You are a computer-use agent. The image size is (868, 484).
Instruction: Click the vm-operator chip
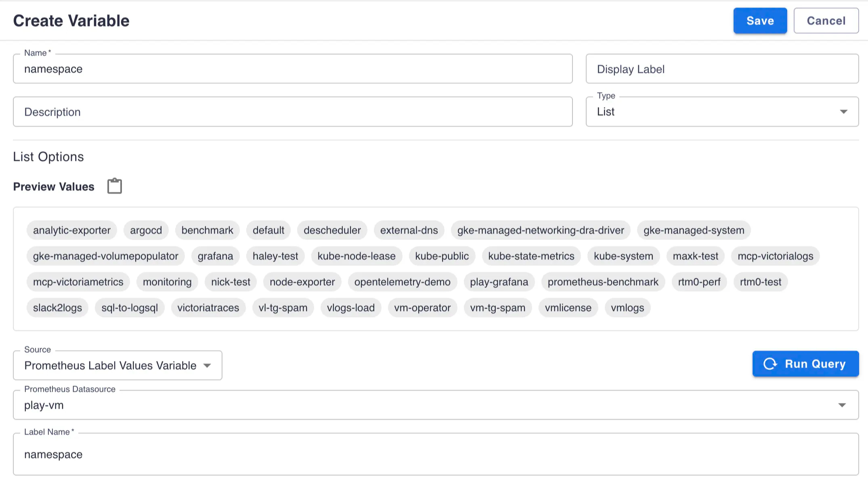point(422,308)
